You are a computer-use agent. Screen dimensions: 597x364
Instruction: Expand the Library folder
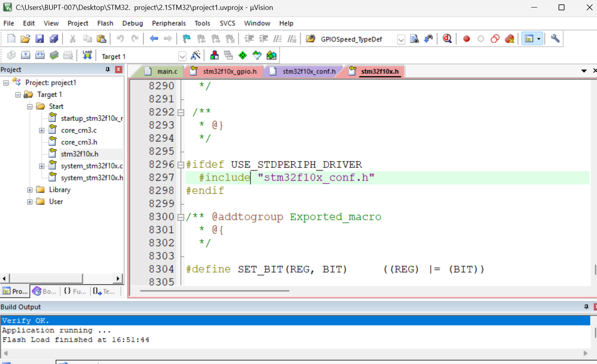pos(30,190)
